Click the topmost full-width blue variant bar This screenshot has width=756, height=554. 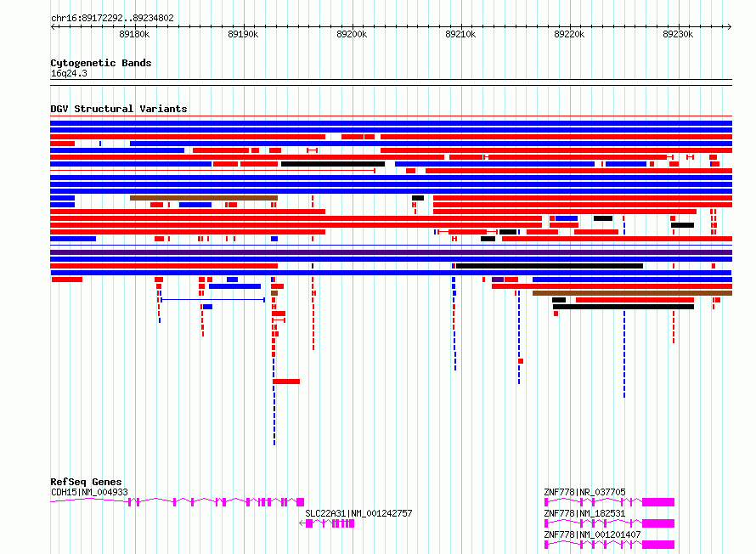click(391, 123)
